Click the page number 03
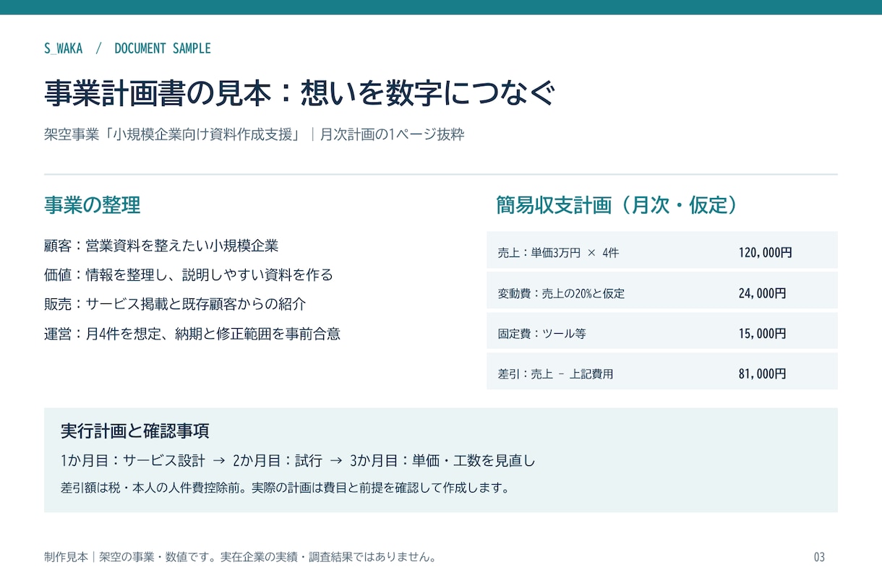The image size is (882, 588). click(819, 557)
